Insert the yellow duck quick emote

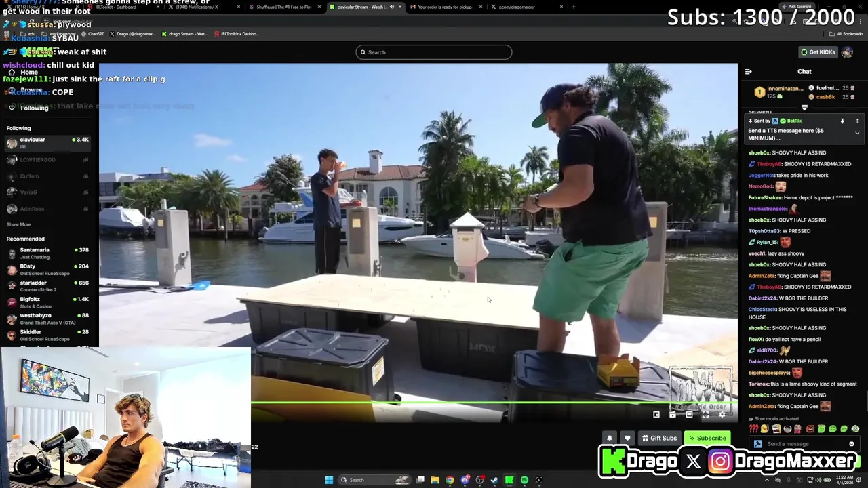click(765, 428)
